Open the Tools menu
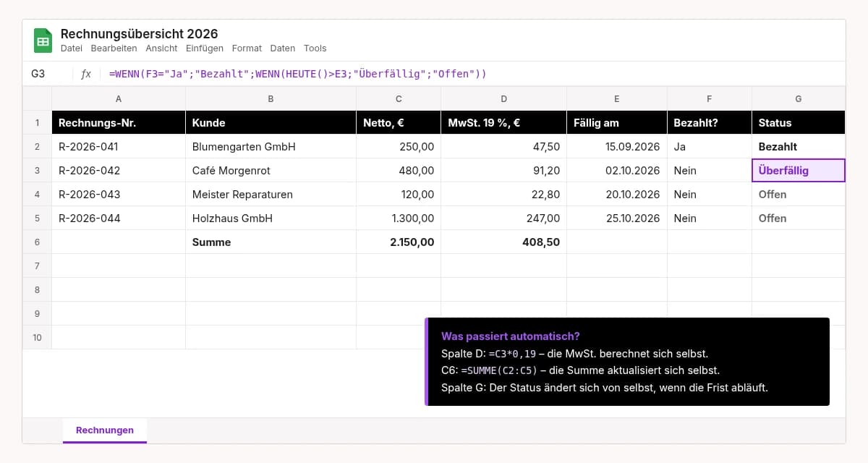 pos(315,48)
